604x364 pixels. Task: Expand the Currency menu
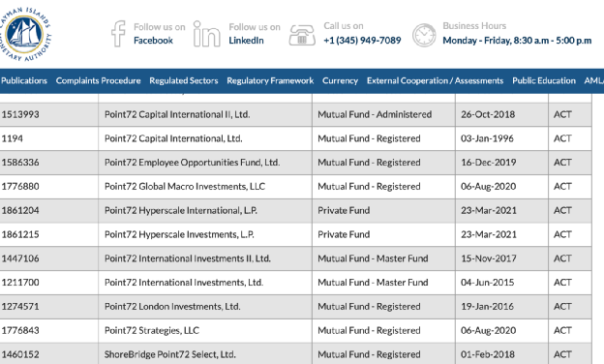click(340, 81)
